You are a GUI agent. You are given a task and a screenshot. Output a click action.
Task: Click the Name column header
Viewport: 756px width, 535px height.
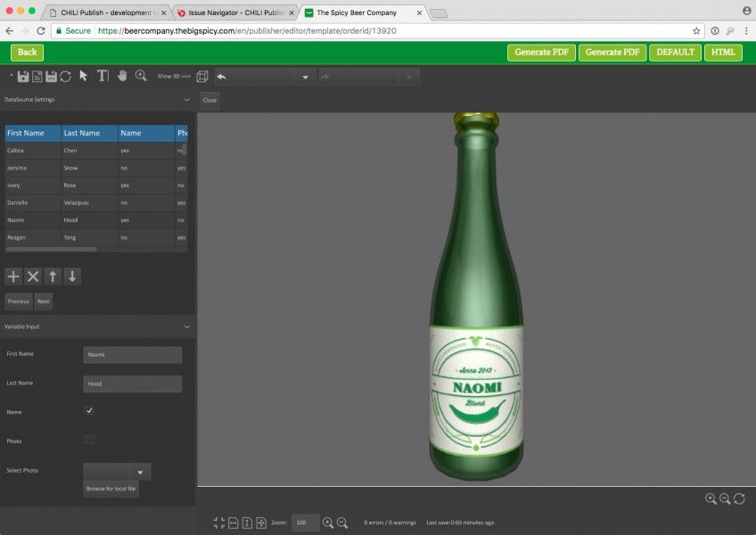(x=146, y=133)
